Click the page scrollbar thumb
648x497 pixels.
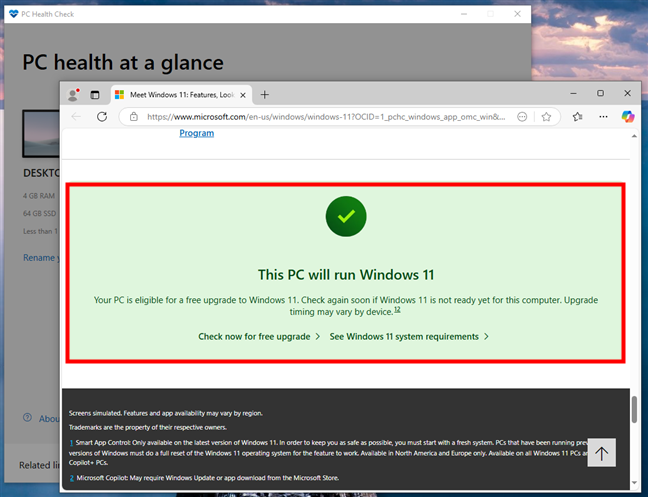pyautogui.click(x=634, y=409)
